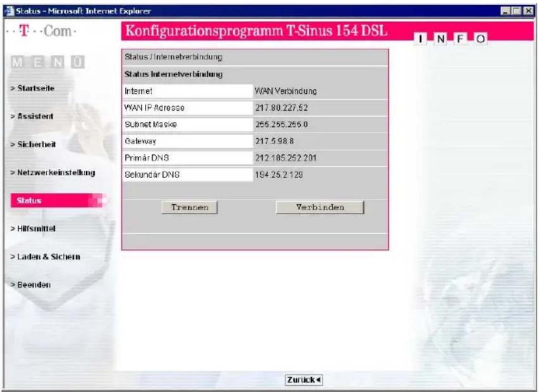Click the WAN IP Adresse label

[154, 108]
